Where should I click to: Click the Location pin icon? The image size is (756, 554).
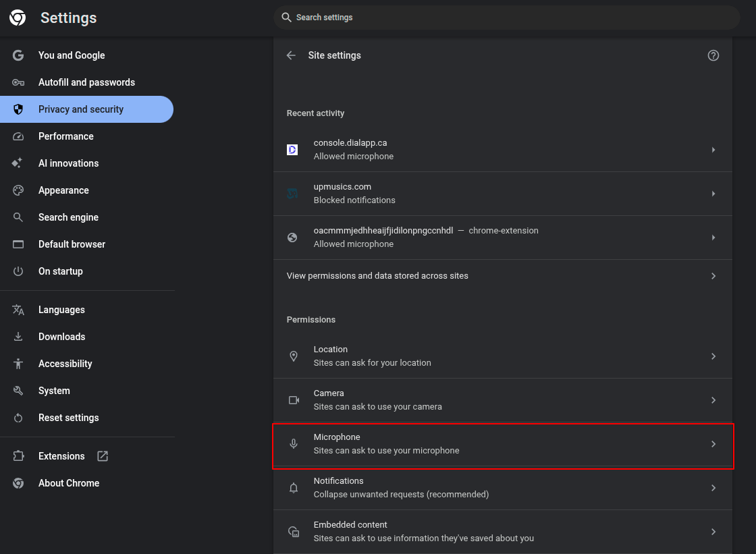coord(294,356)
